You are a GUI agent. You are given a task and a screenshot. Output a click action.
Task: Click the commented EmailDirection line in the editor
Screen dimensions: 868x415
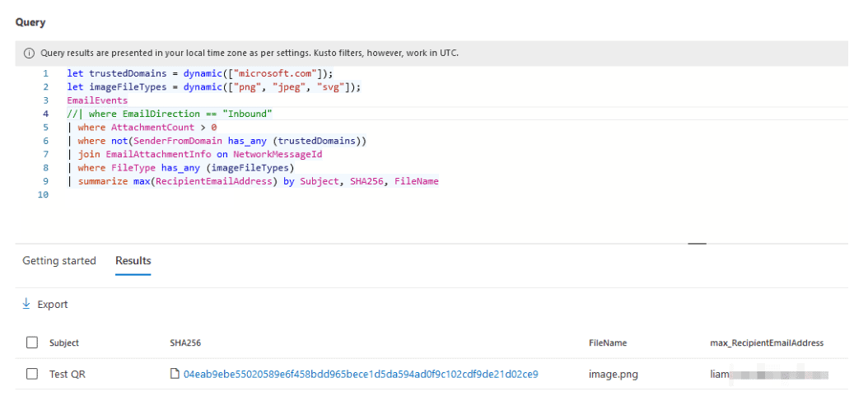coord(170,113)
